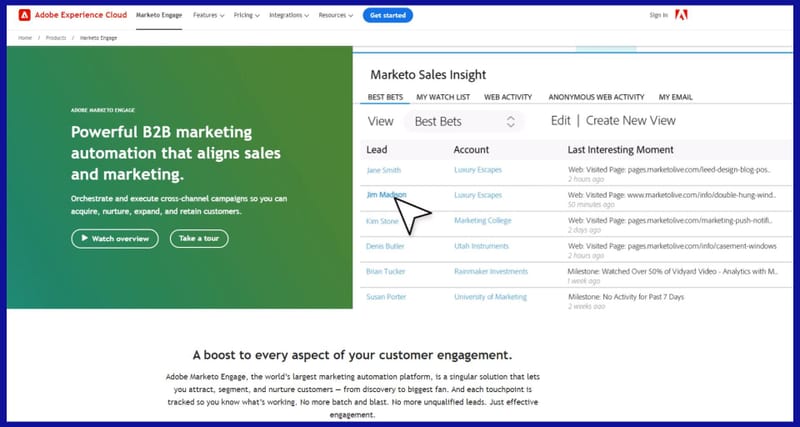The width and height of the screenshot is (800, 427).
Task: Click the Sign In link
Action: pos(658,15)
